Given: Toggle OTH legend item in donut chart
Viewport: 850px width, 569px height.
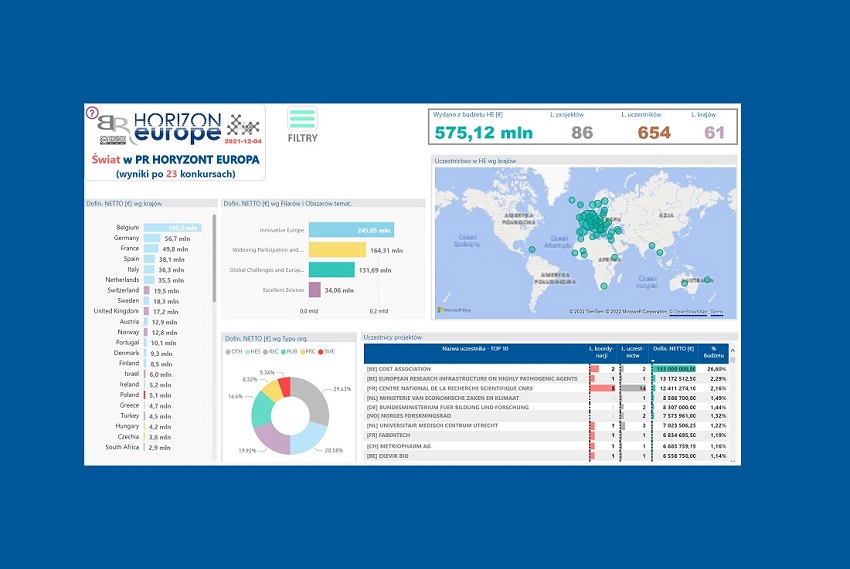Looking at the screenshot, I should tap(236, 352).
